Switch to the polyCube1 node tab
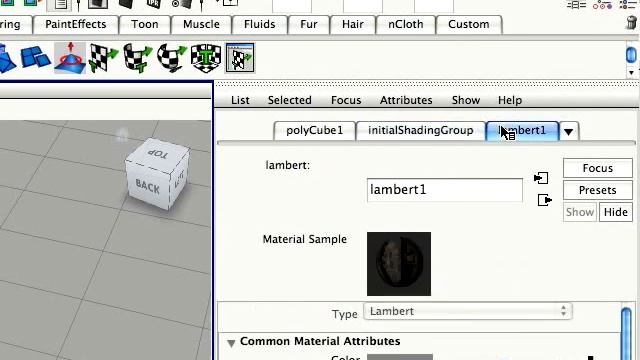The width and height of the screenshot is (640, 360). (315, 131)
